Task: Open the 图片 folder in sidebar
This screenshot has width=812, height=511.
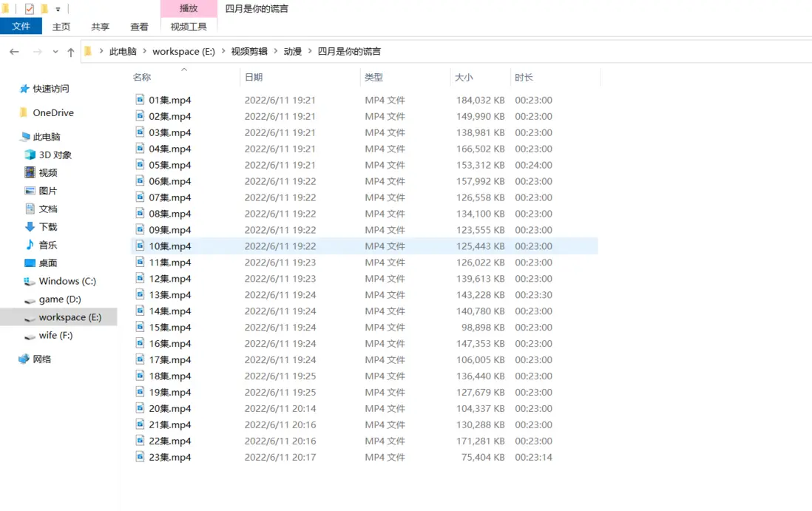Action: coord(48,191)
